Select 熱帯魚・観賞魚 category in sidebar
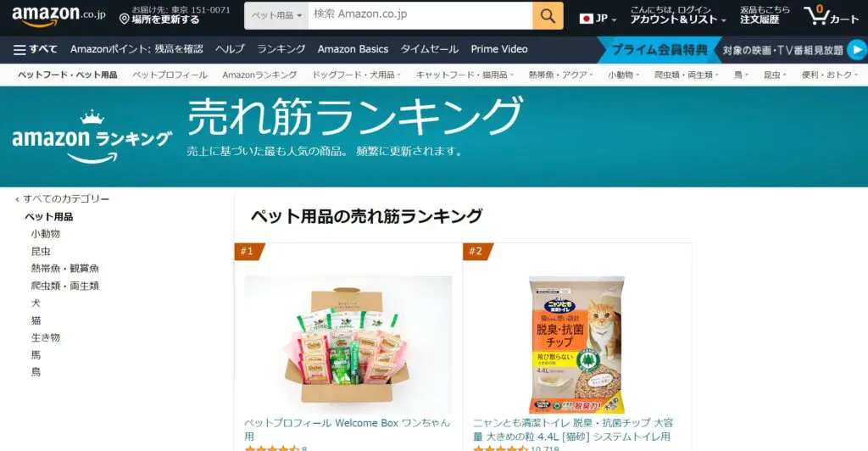 click(64, 269)
